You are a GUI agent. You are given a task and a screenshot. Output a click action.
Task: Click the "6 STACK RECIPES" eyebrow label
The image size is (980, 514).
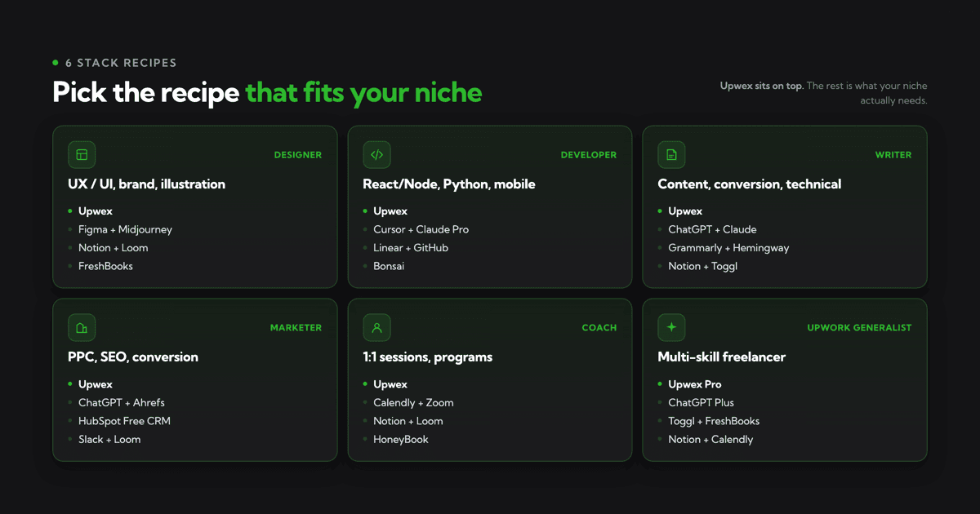click(x=121, y=63)
